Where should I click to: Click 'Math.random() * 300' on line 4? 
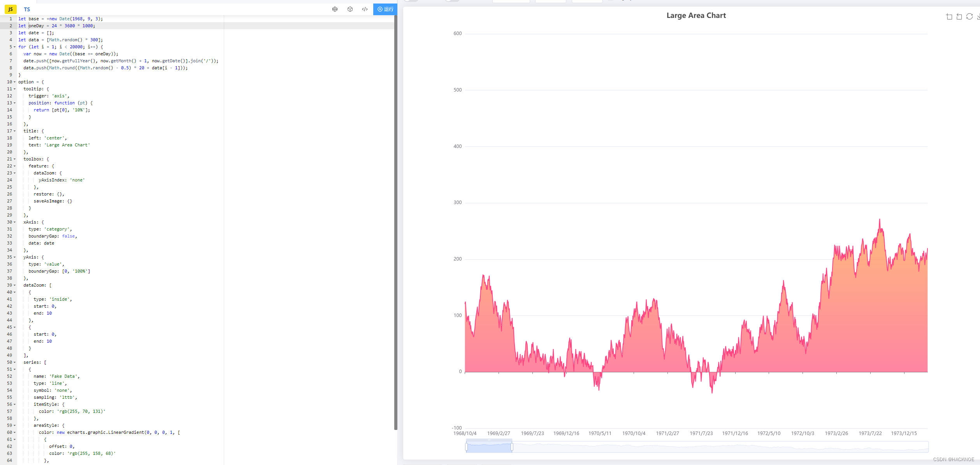pyautogui.click(x=74, y=40)
